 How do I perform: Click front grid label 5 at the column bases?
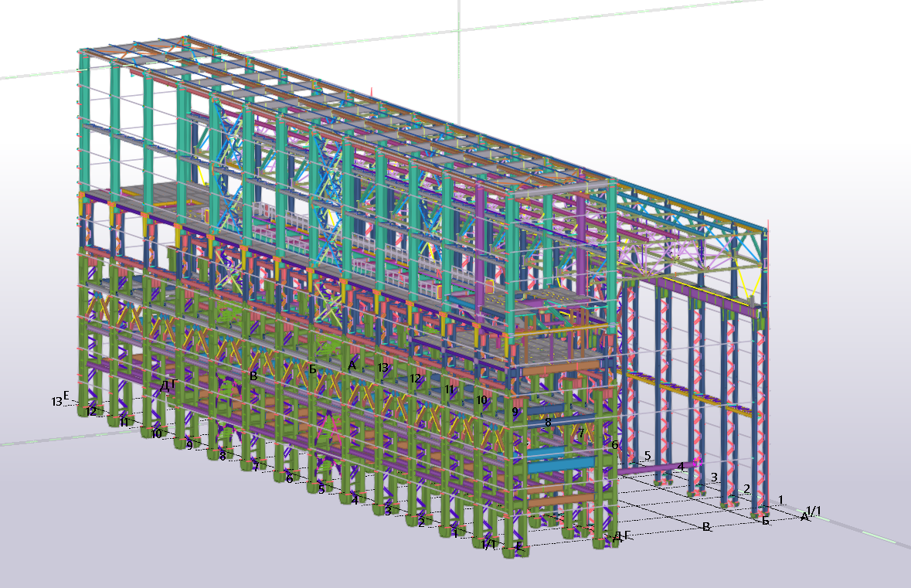tap(321, 490)
